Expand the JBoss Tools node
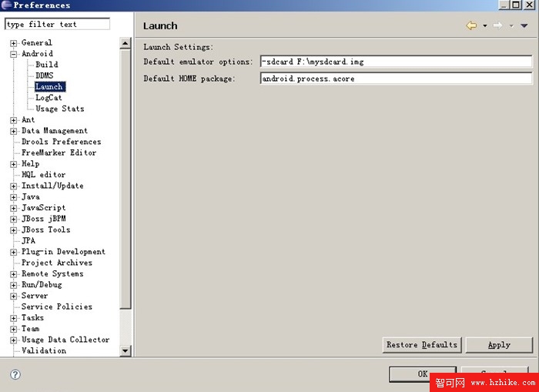The image size is (539, 392). click(x=13, y=230)
